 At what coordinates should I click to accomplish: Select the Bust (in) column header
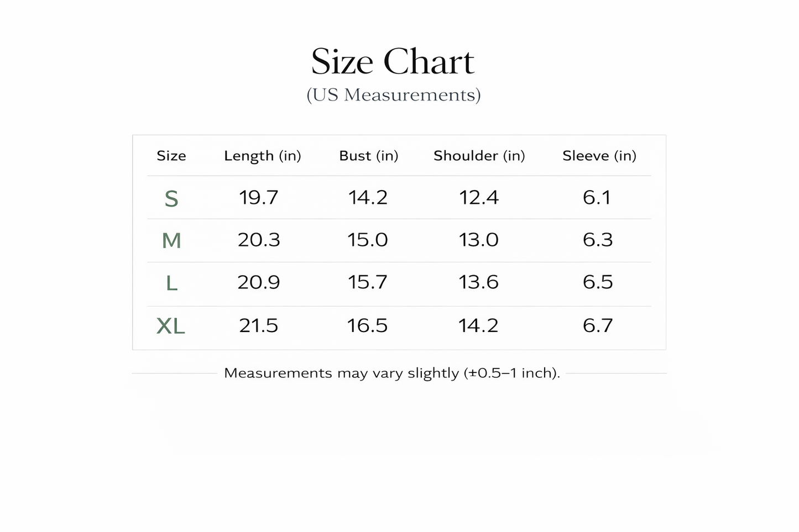click(x=369, y=156)
